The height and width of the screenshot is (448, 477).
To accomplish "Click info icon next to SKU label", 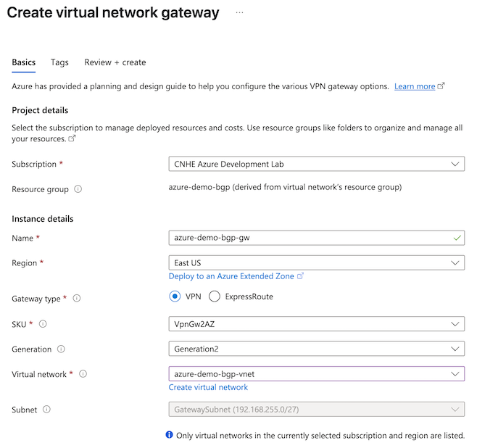I will 43,324.
